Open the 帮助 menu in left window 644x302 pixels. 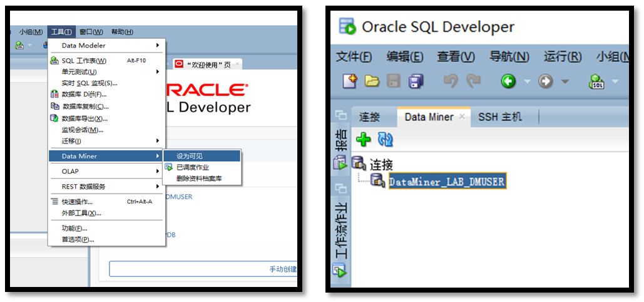[122, 32]
